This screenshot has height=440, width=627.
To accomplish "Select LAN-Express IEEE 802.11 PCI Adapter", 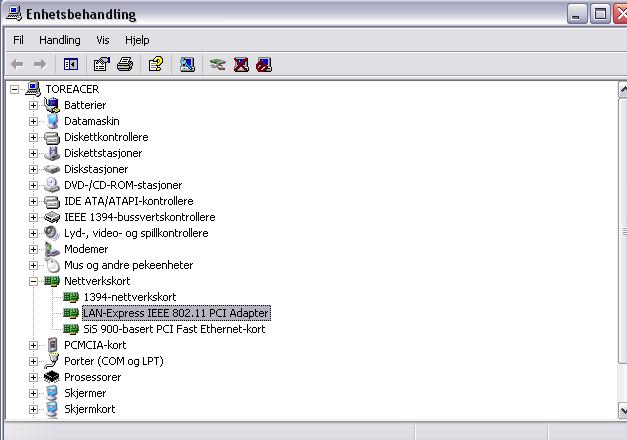I will (176, 313).
